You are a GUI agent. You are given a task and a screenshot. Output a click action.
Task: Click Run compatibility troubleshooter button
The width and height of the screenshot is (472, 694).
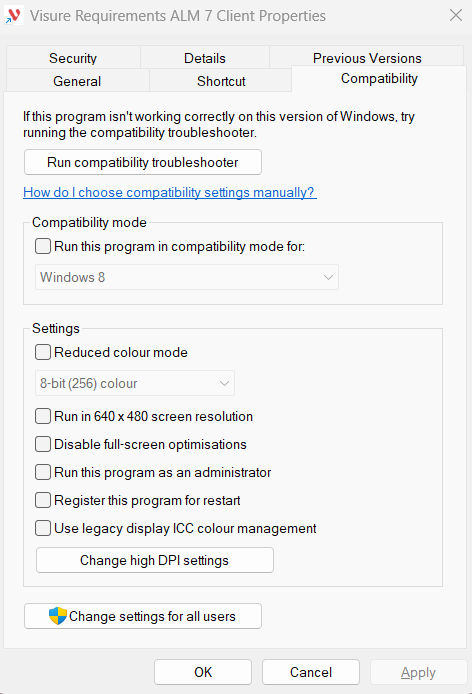(143, 162)
